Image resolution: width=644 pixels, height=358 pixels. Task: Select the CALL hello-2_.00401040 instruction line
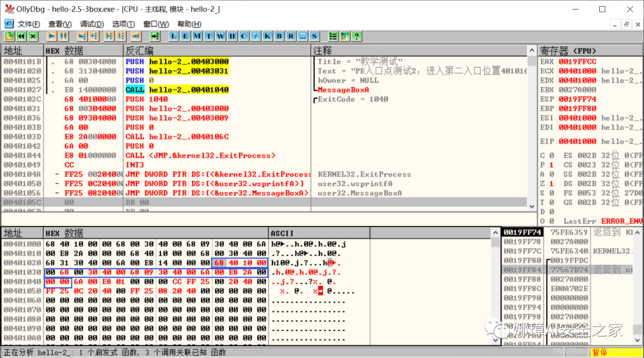(x=177, y=89)
